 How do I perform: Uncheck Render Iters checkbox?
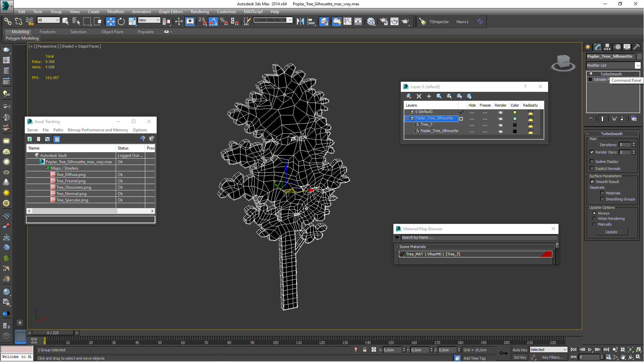tap(592, 152)
